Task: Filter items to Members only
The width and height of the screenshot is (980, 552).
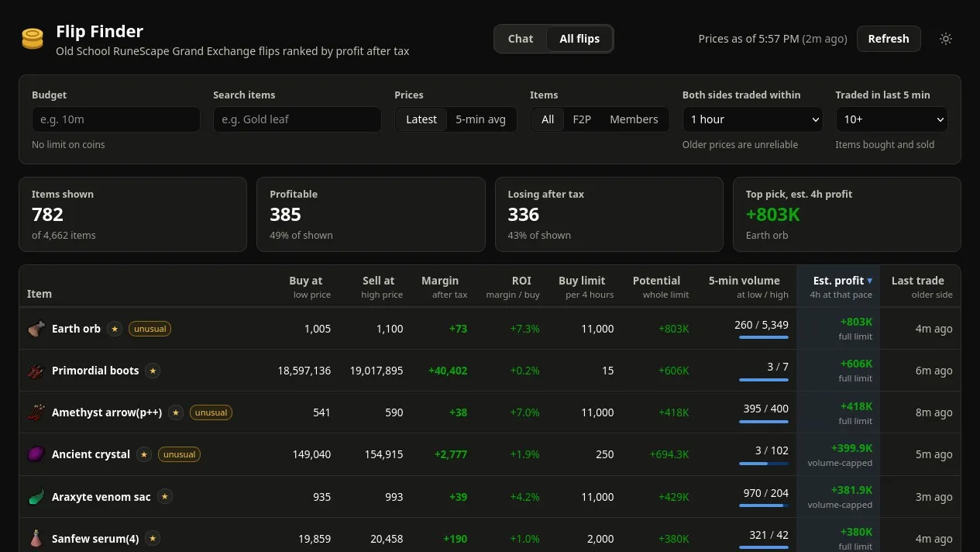Action: tap(634, 119)
